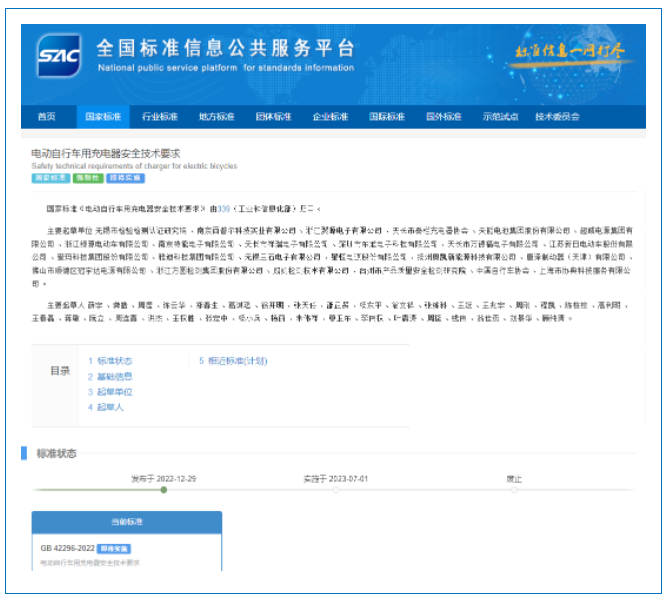
Task: Click the 当前标准 card header
Action: pos(127,522)
